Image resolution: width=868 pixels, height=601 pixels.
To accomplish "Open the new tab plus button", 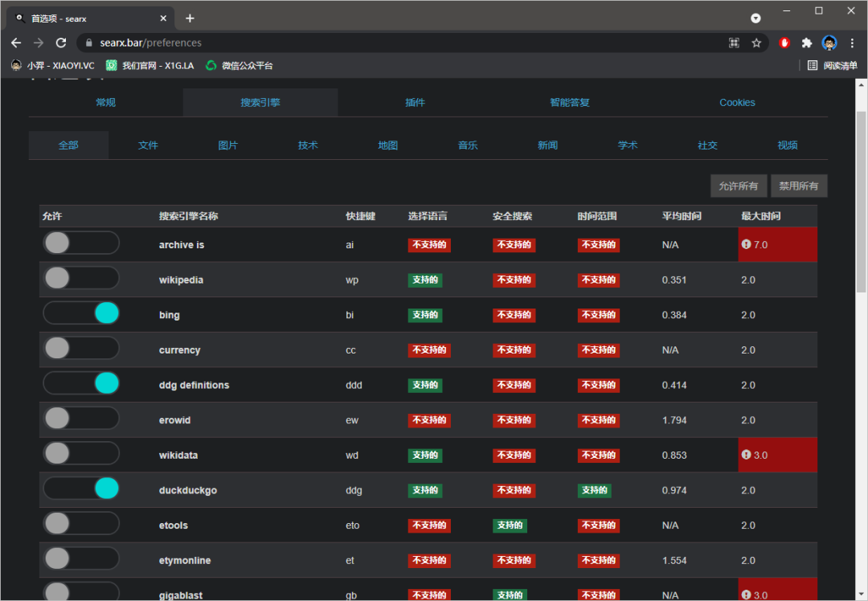I will click(x=190, y=18).
